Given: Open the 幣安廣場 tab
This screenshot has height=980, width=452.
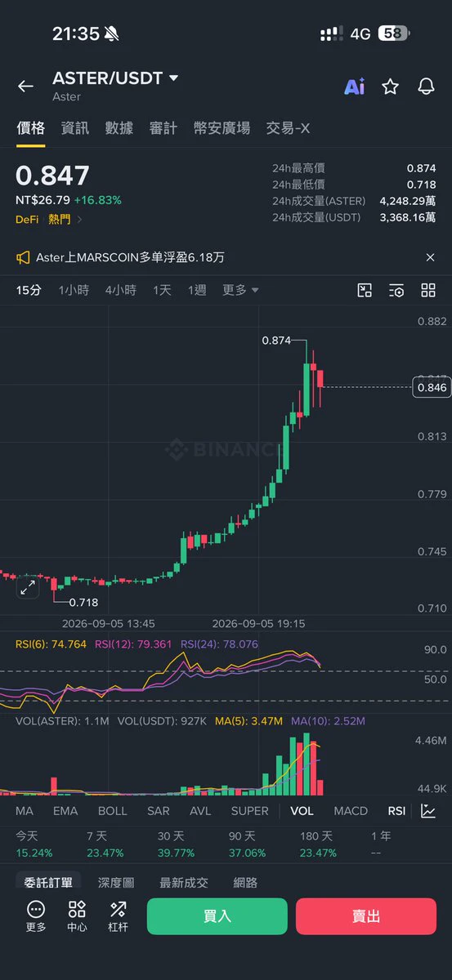Looking at the screenshot, I should pyautogui.click(x=222, y=128).
